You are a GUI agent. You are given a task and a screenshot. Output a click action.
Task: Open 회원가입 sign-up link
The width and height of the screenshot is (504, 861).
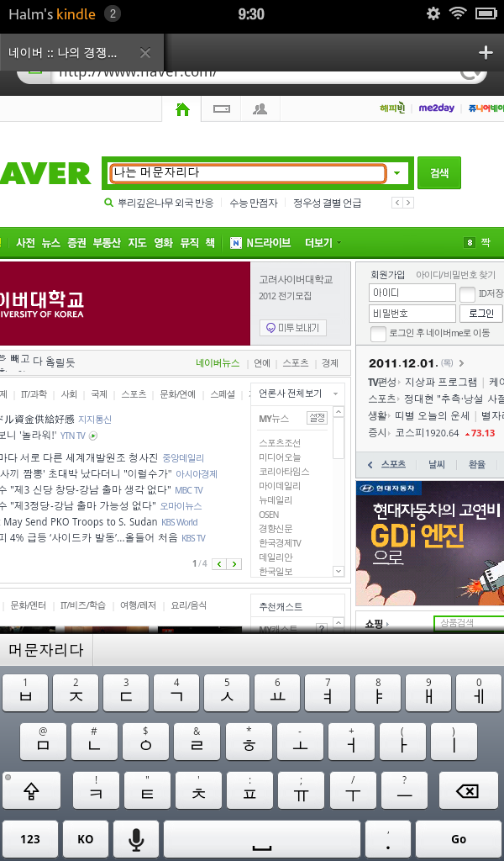pos(388,274)
